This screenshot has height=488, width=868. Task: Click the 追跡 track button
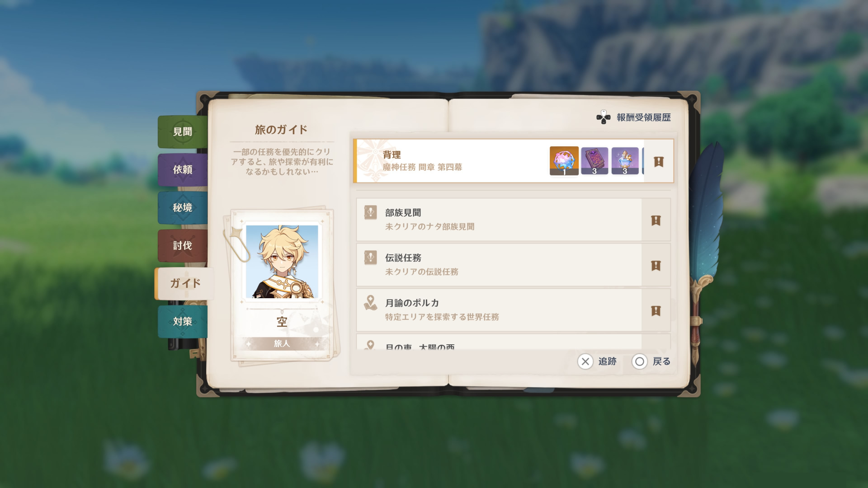(x=597, y=361)
